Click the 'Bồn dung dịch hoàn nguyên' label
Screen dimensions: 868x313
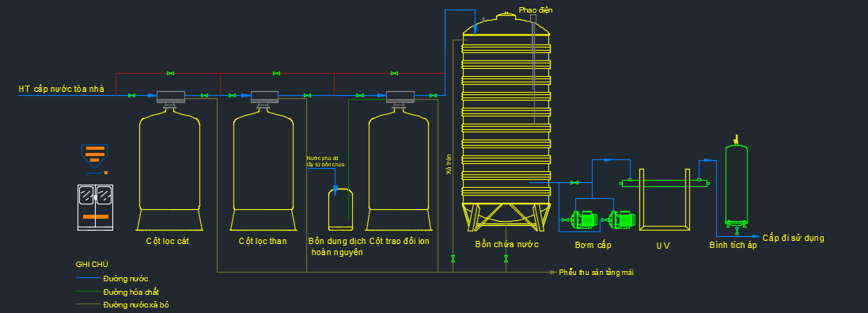coord(336,246)
